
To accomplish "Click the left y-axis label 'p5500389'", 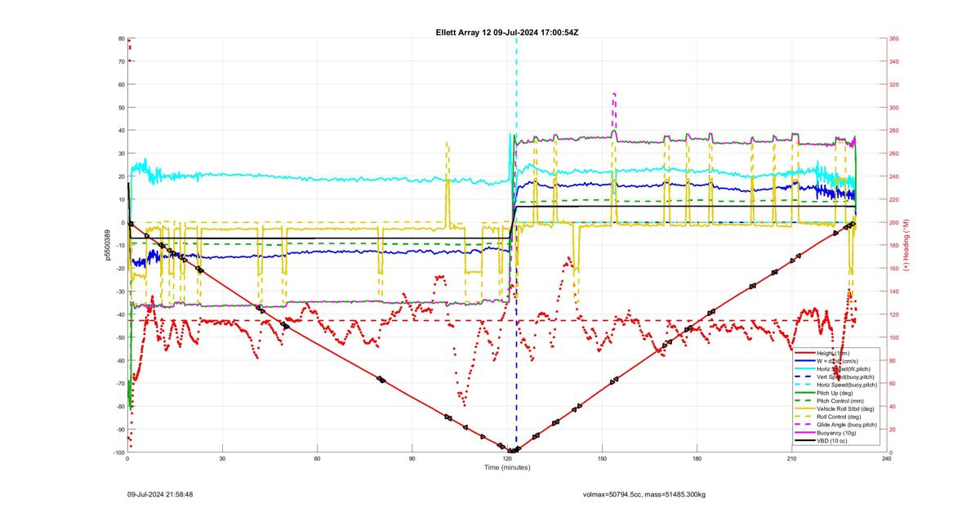I will [107, 245].
